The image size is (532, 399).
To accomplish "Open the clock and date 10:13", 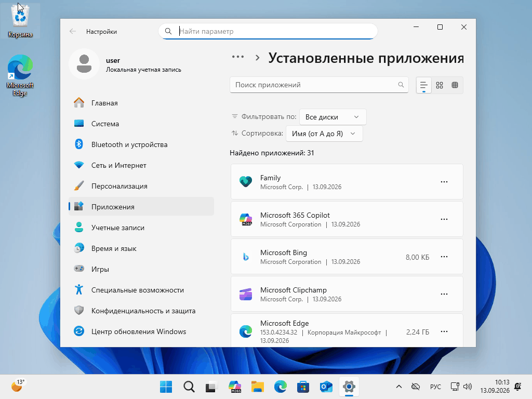I will click(495, 387).
